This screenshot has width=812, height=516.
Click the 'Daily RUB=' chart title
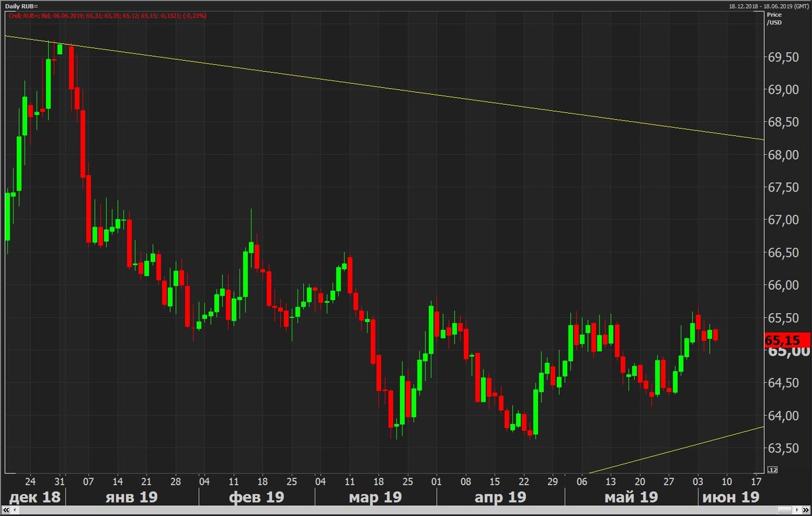[x=21, y=5]
